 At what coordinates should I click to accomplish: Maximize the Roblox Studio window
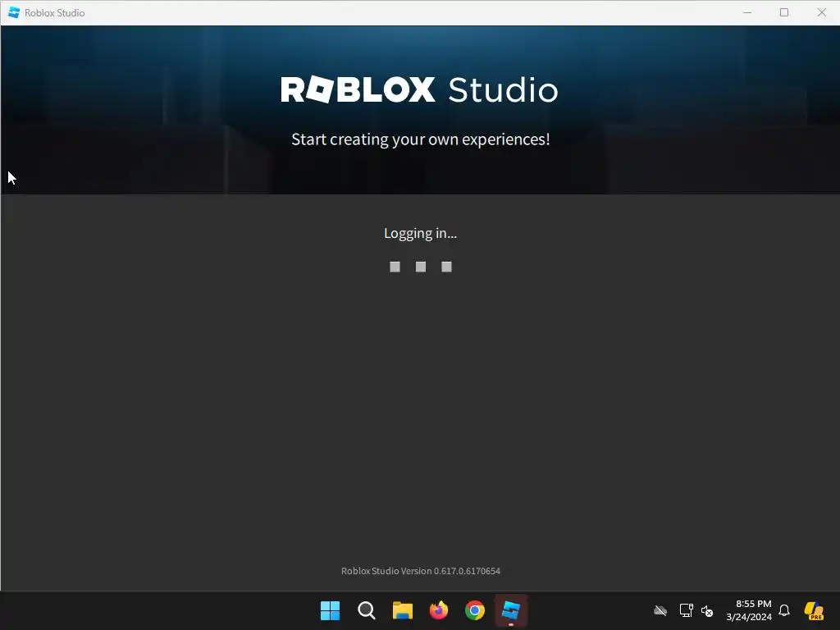pos(784,12)
